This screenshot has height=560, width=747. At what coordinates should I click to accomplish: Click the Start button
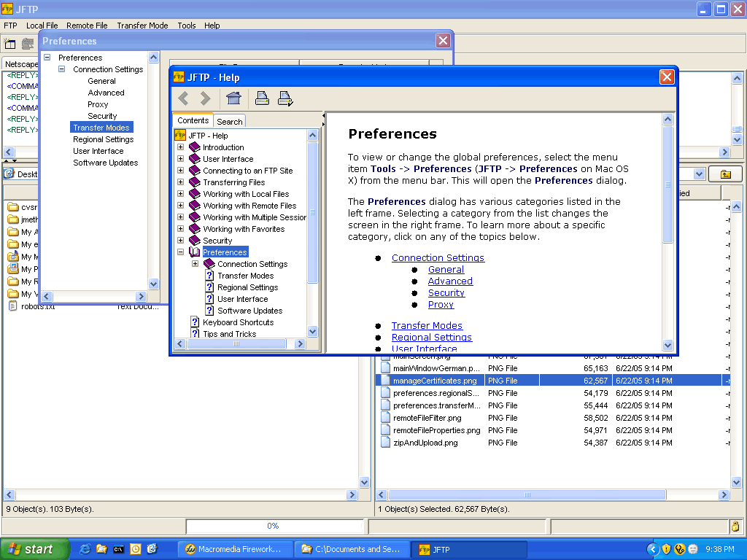pyautogui.click(x=34, y=549)
